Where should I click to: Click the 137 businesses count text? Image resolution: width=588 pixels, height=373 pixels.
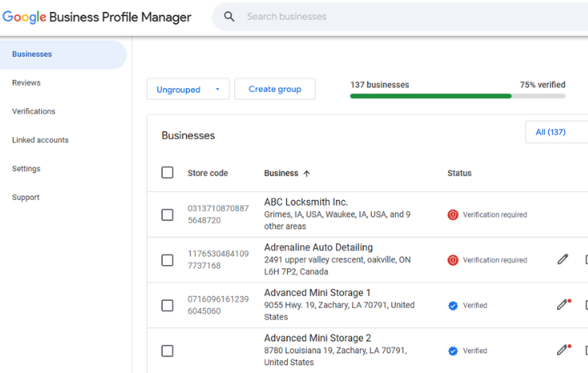point(380,85)
